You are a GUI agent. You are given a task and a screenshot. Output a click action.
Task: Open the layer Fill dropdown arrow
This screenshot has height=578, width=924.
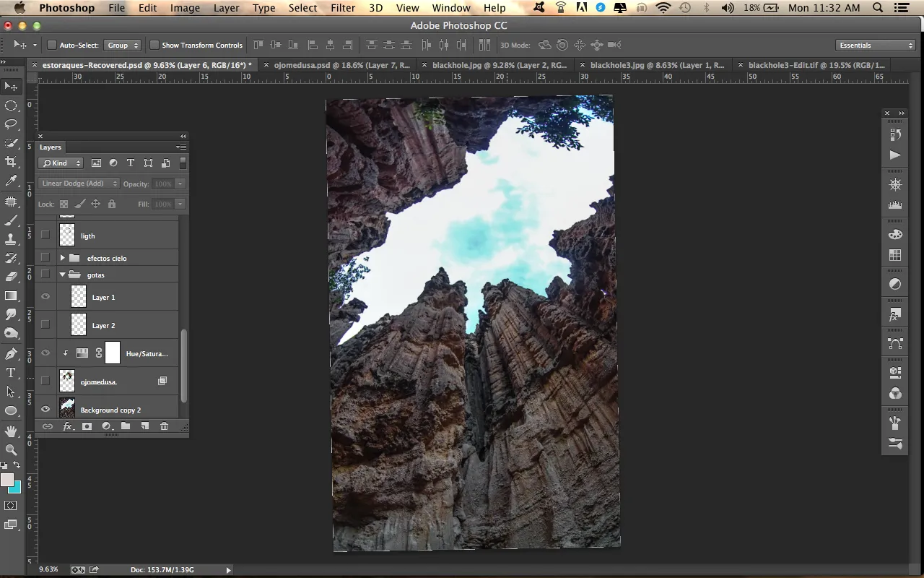click(180, 204)
